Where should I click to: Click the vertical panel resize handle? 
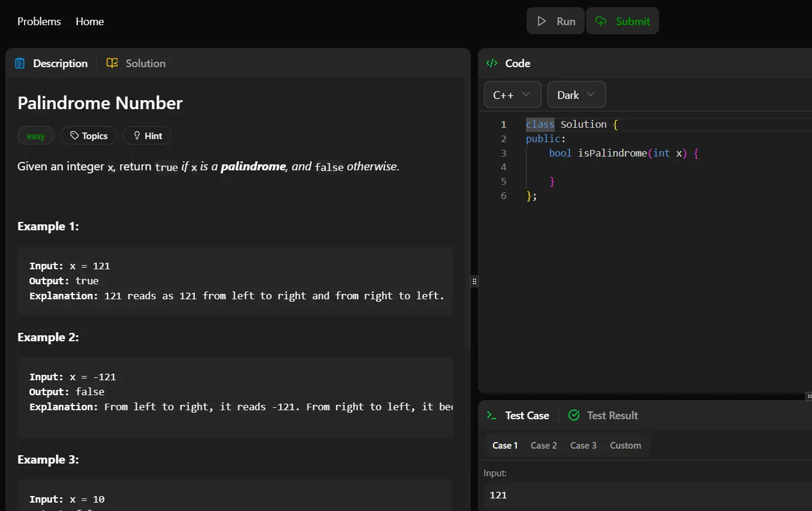click(x=474, y=281)
